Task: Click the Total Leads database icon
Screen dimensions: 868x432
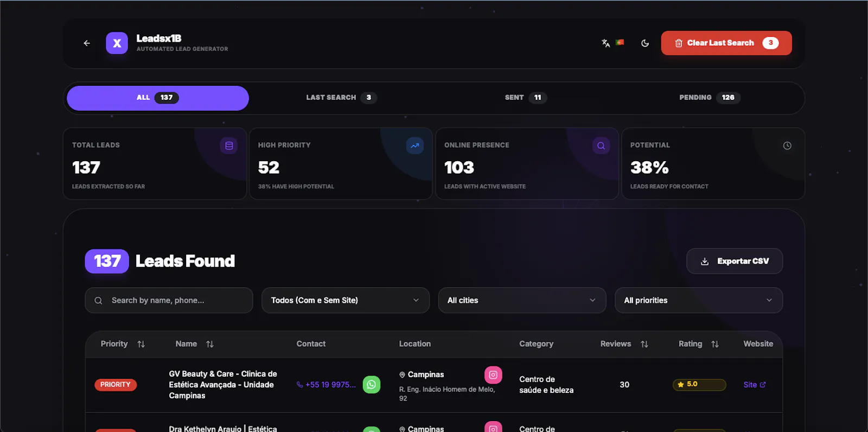Action: 229,145
